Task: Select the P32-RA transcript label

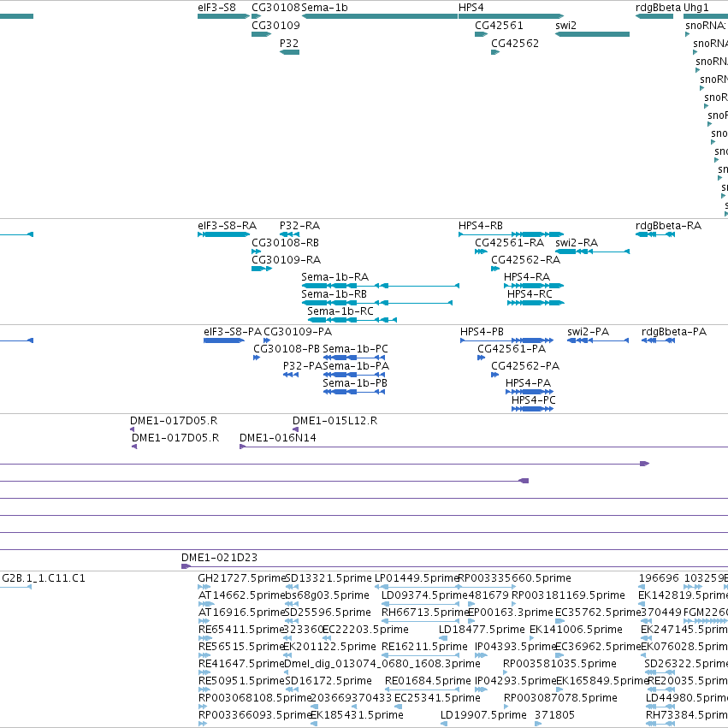Action: [299, 226]
